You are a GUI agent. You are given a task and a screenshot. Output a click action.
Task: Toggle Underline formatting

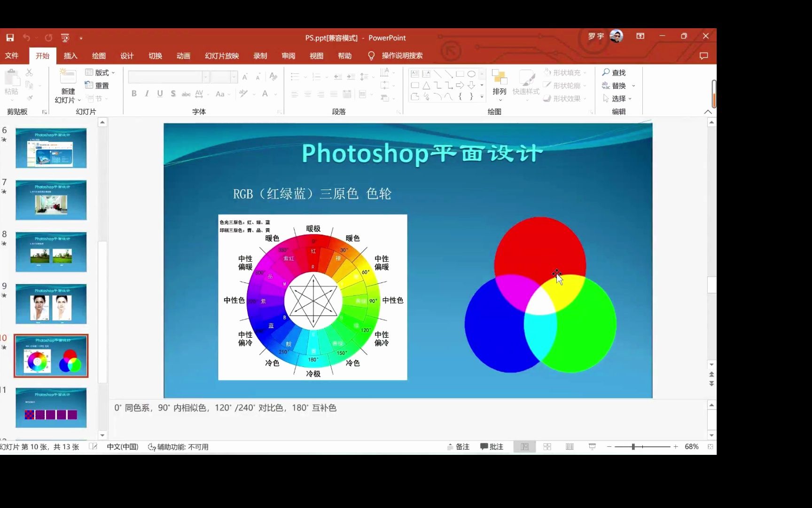(160, 94)
